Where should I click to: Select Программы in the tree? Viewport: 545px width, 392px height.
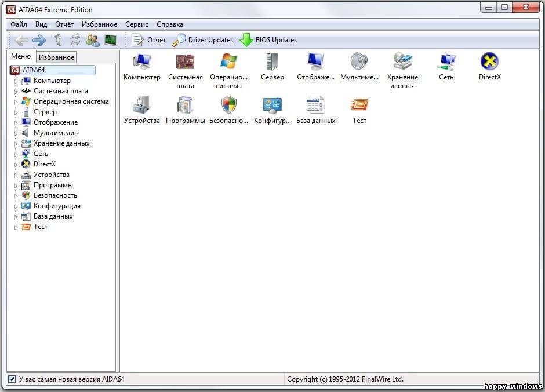[53, 185]
